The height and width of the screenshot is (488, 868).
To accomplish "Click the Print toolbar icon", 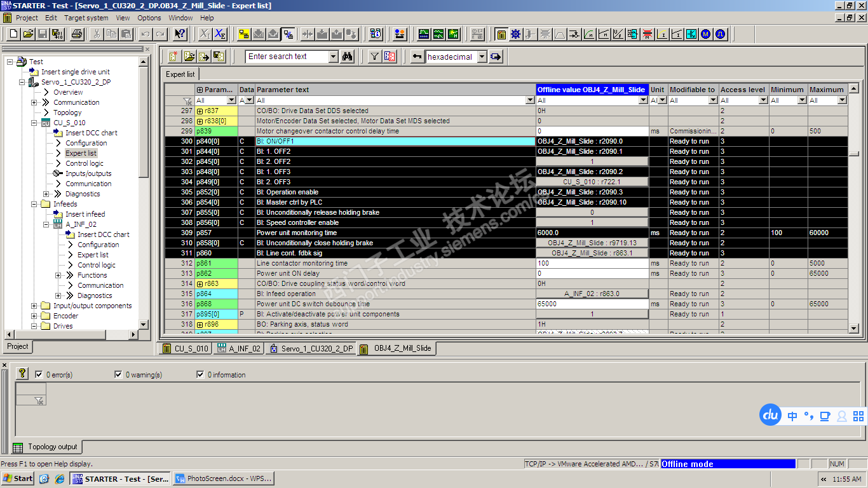I will pyautogui.click(x=77, y=34).
